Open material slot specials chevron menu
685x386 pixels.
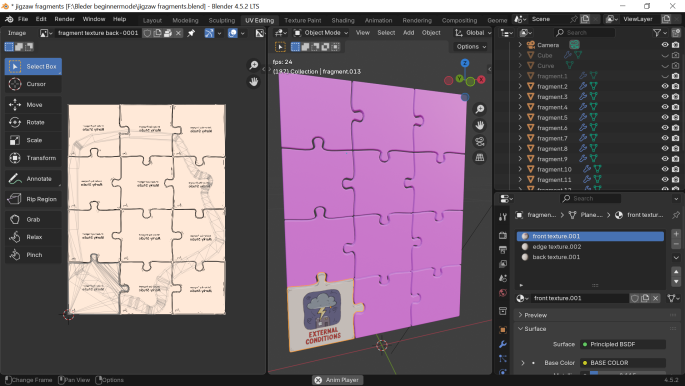(x=676, y=258)
